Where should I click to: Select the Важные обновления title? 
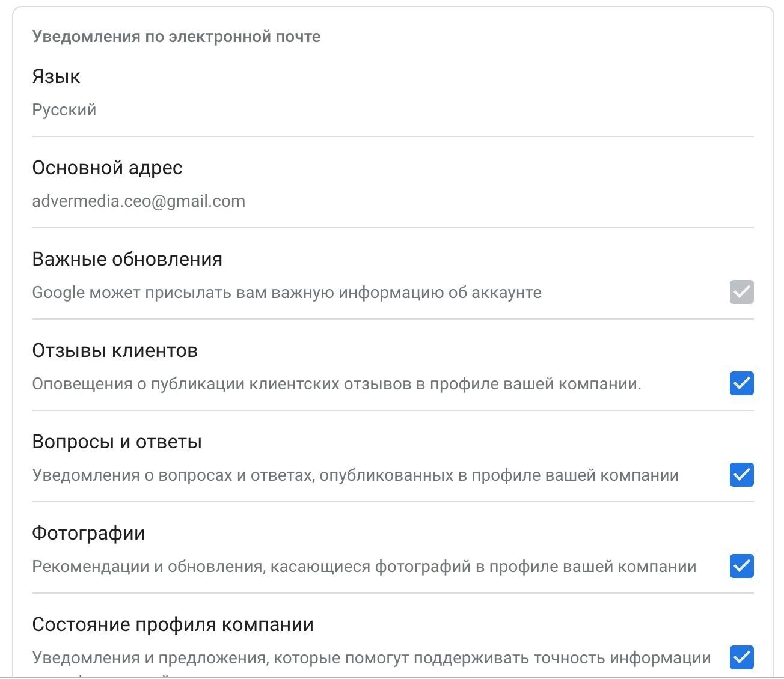coord(127,259)
